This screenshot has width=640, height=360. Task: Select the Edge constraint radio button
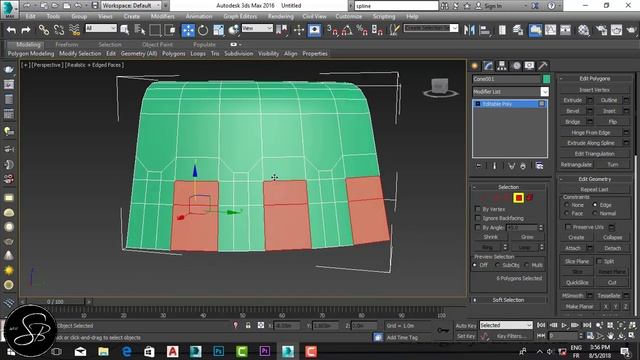[595, 204]
